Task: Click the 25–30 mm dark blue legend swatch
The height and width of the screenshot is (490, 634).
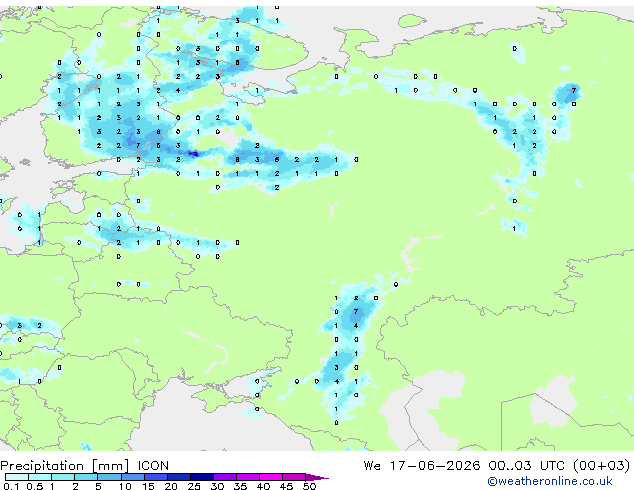Action: (201, 477)
